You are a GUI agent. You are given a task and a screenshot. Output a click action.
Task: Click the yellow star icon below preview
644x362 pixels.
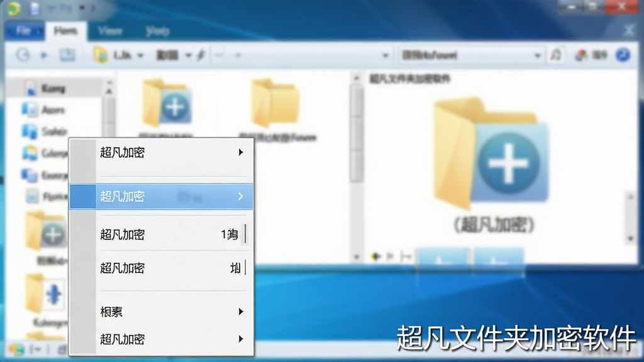click(375, 256)
